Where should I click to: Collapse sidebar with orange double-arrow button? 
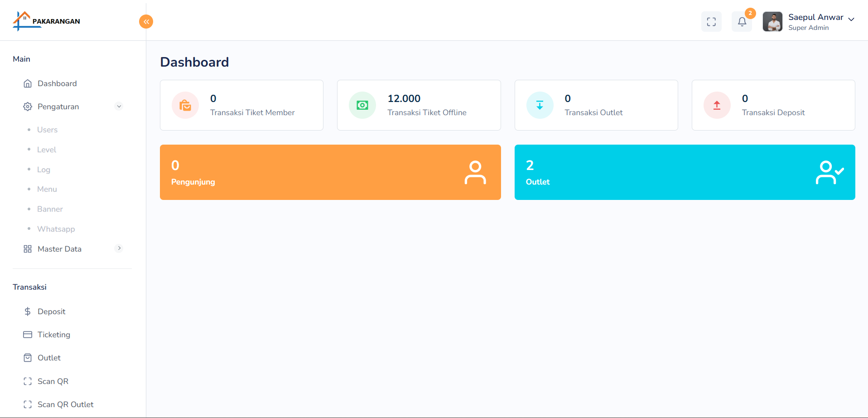(146, 21)
